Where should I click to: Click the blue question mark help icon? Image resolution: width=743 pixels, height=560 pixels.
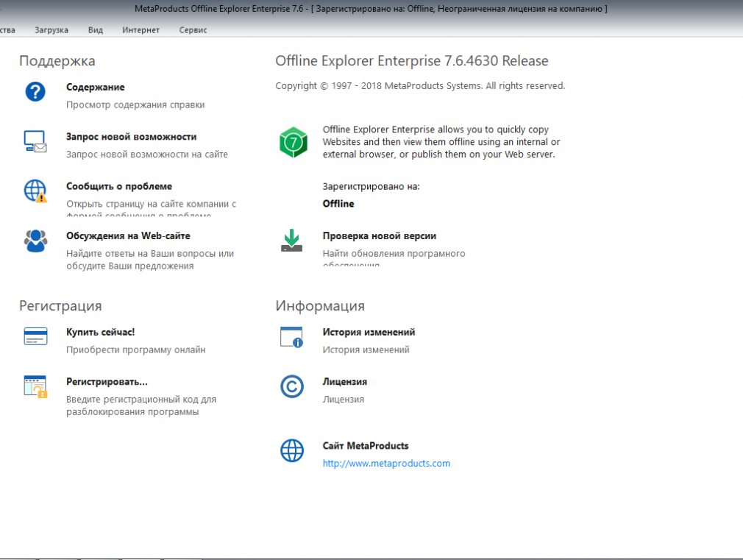click(35, 91)
